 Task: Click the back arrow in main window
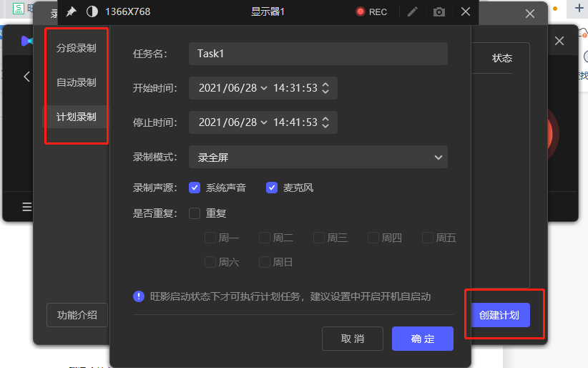(26, 77)
